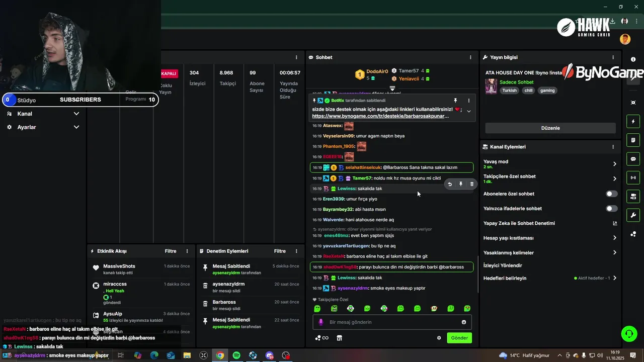Pin the hovered Lewinss message
Viewport: 644px width, 362px height.
coord(461,185)
